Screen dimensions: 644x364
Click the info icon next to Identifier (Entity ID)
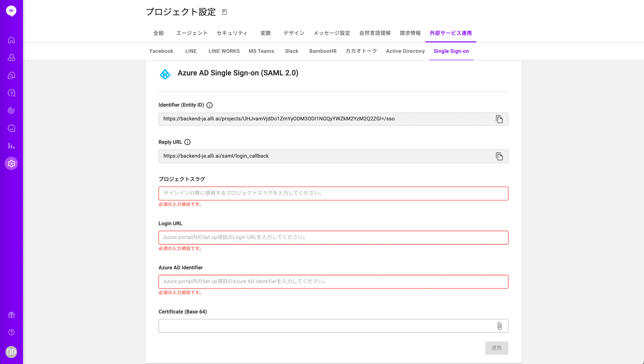coord(210,105)
